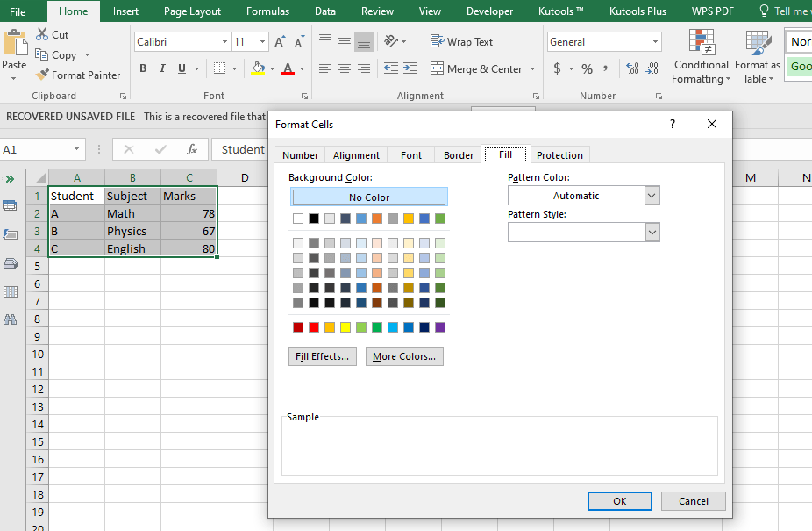Viewport: 812px width, 531px height.
Task: Open Format as Table menu
Action: (x=758, y=56)
